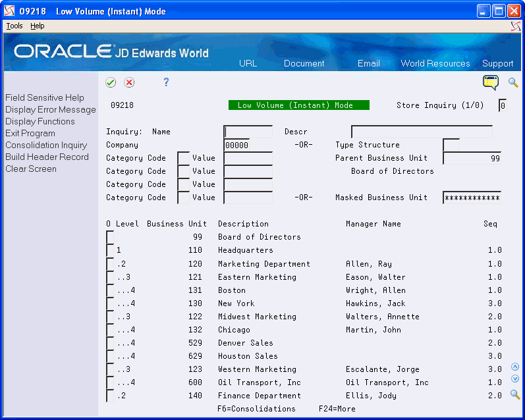Click the scroll up arrow icon
The width and height of the screenshot is (525, 420).
[515, 367]
